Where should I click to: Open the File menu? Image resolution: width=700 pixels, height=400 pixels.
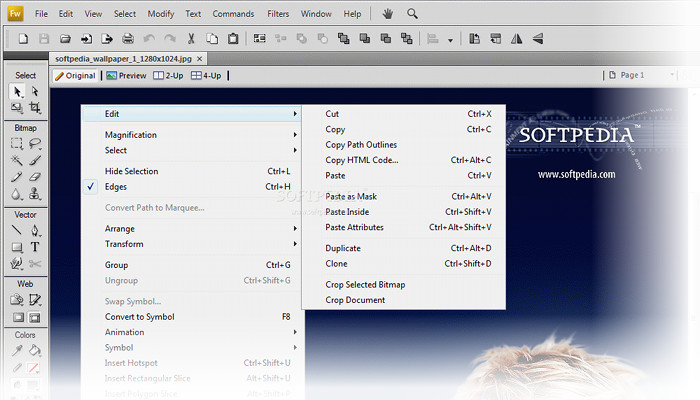tap(41, 14)
